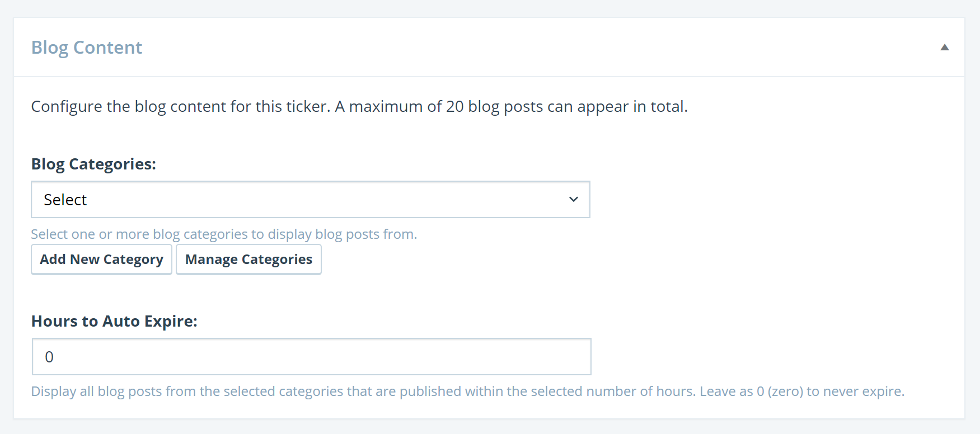Click the Add New Category button
Screen dimensions: 980x434
coord(101,260)
